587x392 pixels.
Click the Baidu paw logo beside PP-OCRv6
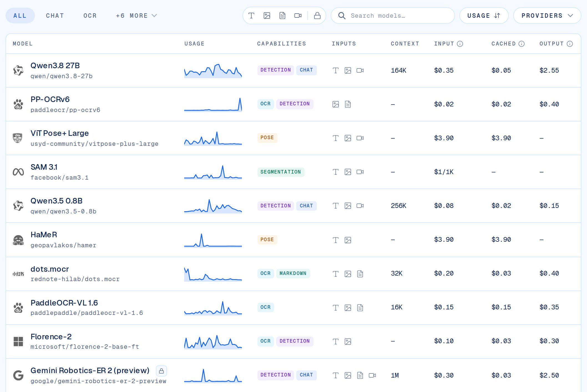18,104
